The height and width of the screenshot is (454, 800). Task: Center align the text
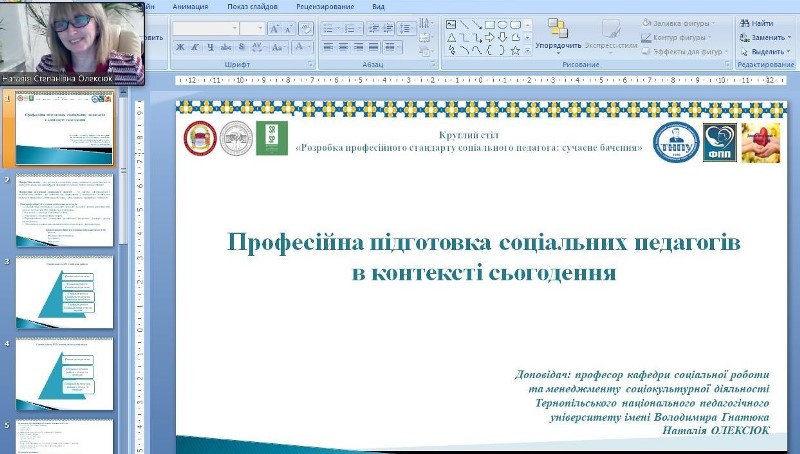[343, 47]
